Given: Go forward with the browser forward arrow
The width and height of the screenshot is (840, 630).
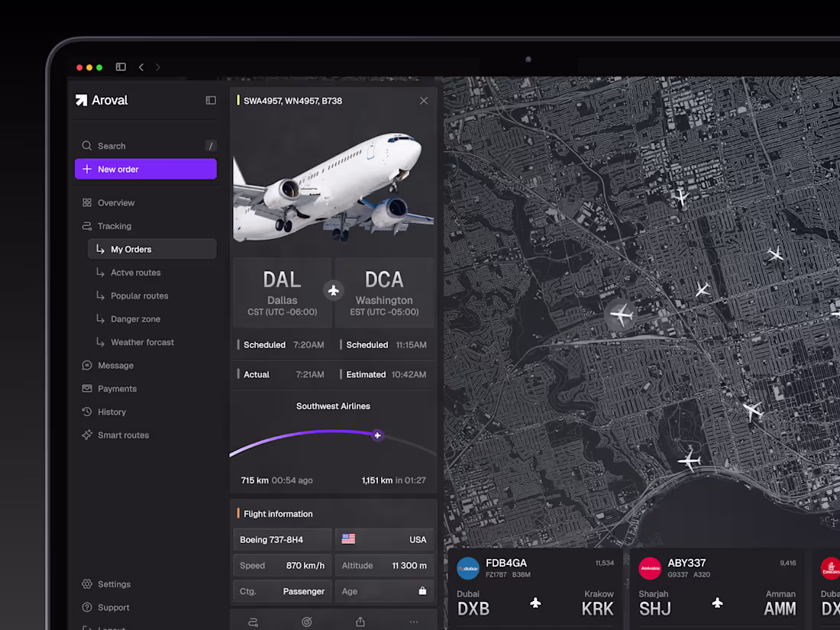Looking at the screenshot, I should pos(157,67).
